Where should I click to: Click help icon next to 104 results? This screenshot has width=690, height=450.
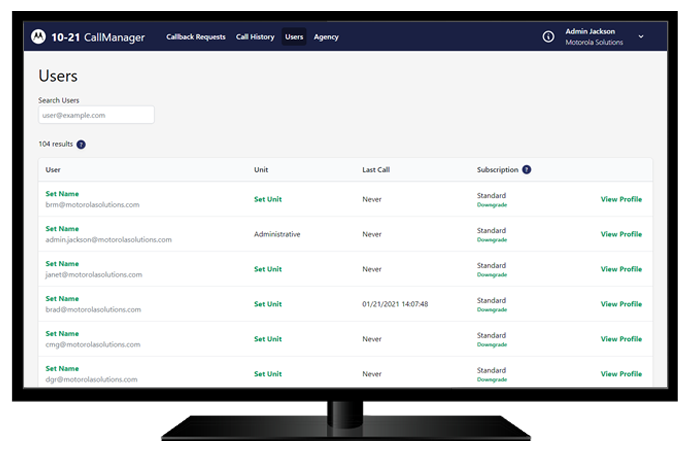coord(81,144)
